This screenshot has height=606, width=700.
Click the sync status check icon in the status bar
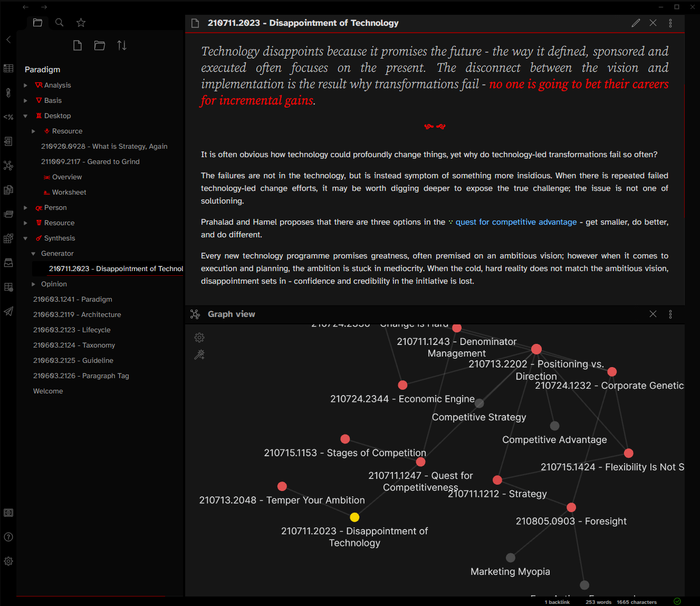(x=677, y=601)
